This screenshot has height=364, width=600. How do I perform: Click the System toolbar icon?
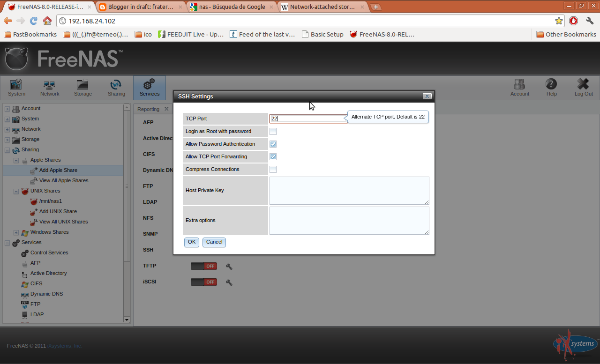pos(16,87)
